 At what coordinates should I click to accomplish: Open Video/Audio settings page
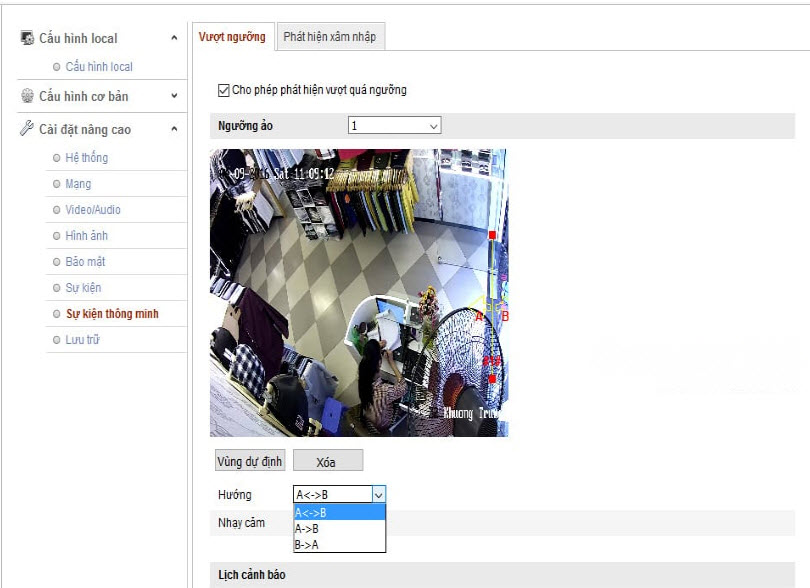tap(93, 210)
